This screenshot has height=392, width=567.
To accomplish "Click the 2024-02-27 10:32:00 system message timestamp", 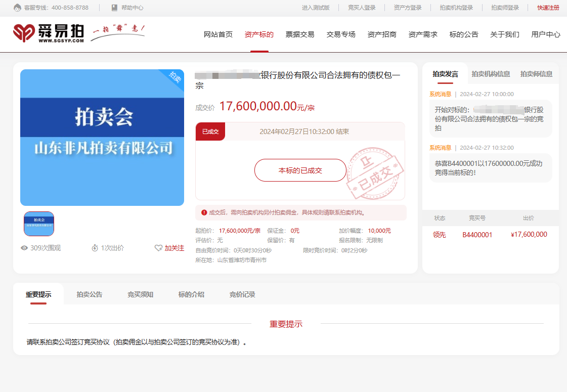I will tap(487, 148).
